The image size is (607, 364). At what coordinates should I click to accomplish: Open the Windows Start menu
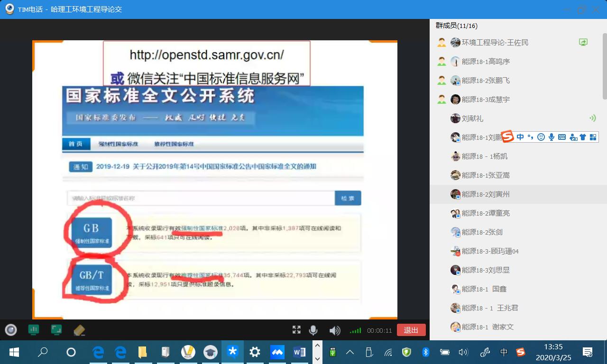14,352
